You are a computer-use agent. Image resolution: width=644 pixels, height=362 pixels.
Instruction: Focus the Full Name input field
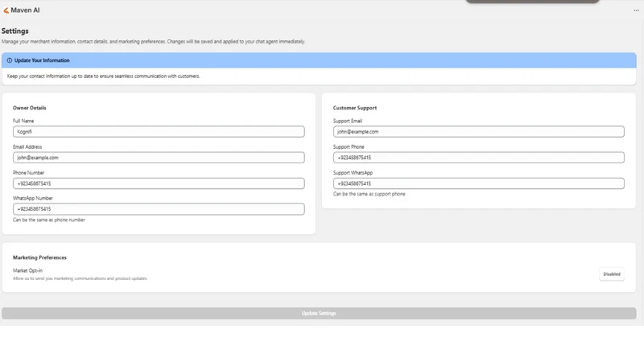click(x=159, y=132)
